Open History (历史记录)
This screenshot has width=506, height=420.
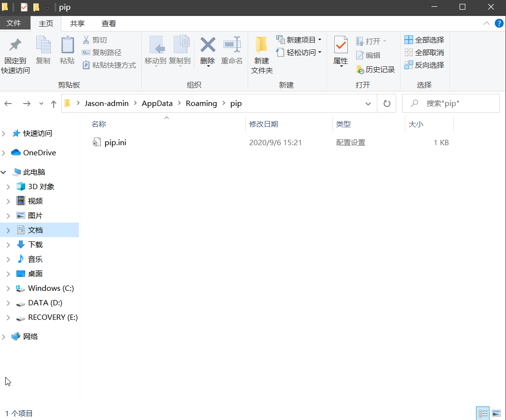375,69
